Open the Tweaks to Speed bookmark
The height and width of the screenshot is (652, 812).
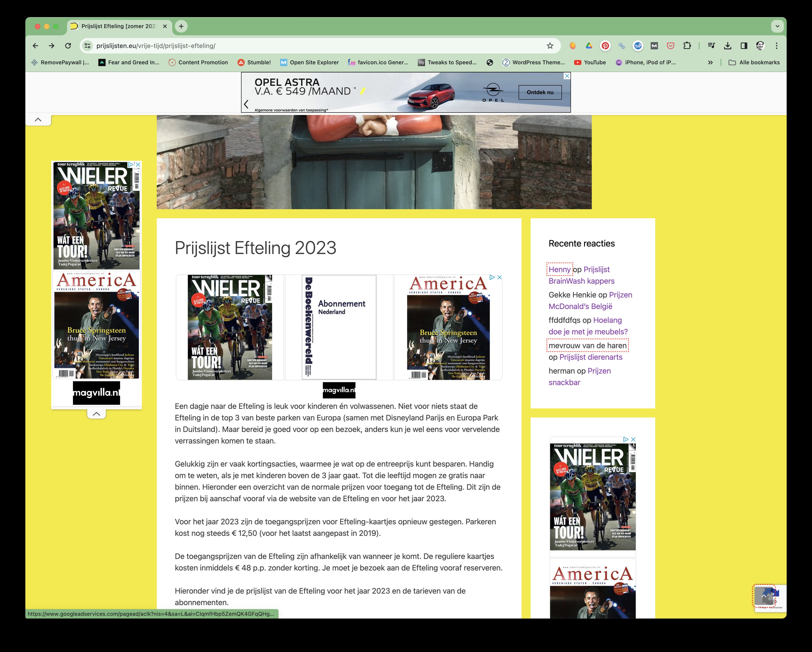click(447, 63)
